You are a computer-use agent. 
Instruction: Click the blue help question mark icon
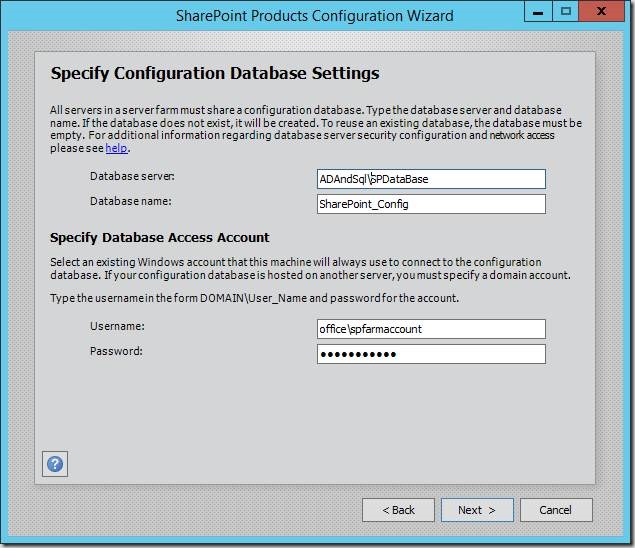[55, 464]
